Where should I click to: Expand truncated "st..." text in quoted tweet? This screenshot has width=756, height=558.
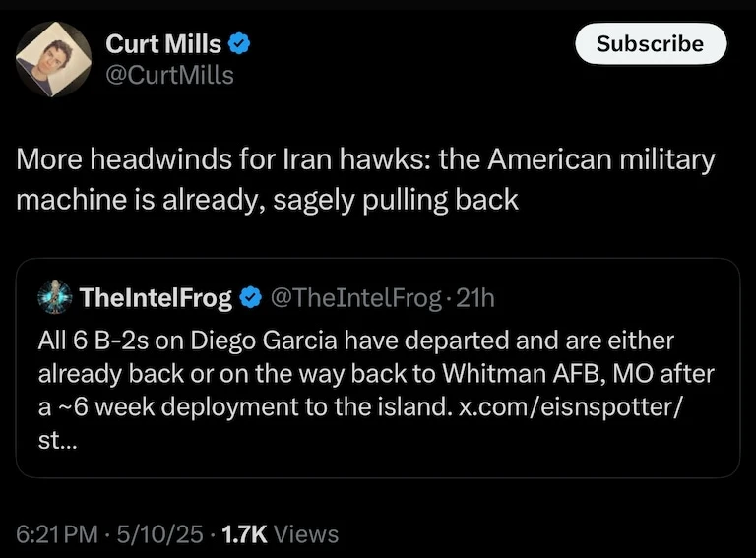tap(53, 441)
